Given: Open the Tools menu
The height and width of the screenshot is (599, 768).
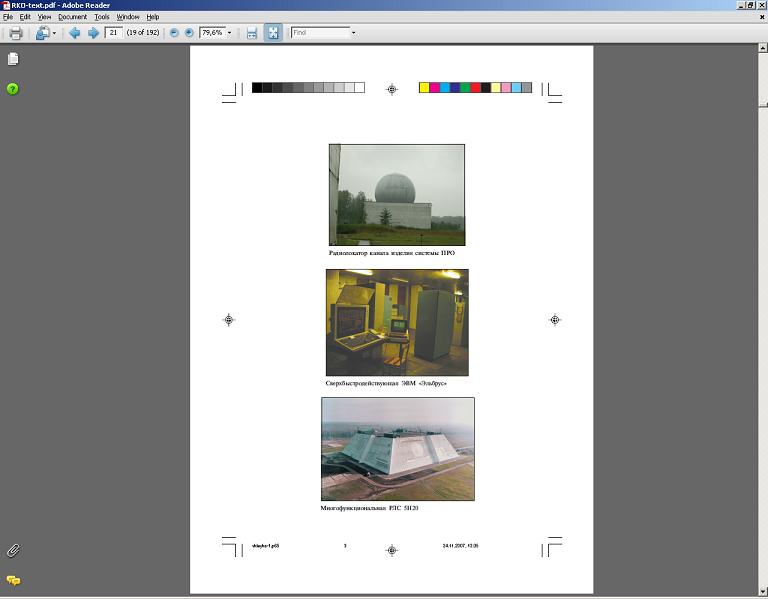Looking at the screenshot, I should point(102,17).
